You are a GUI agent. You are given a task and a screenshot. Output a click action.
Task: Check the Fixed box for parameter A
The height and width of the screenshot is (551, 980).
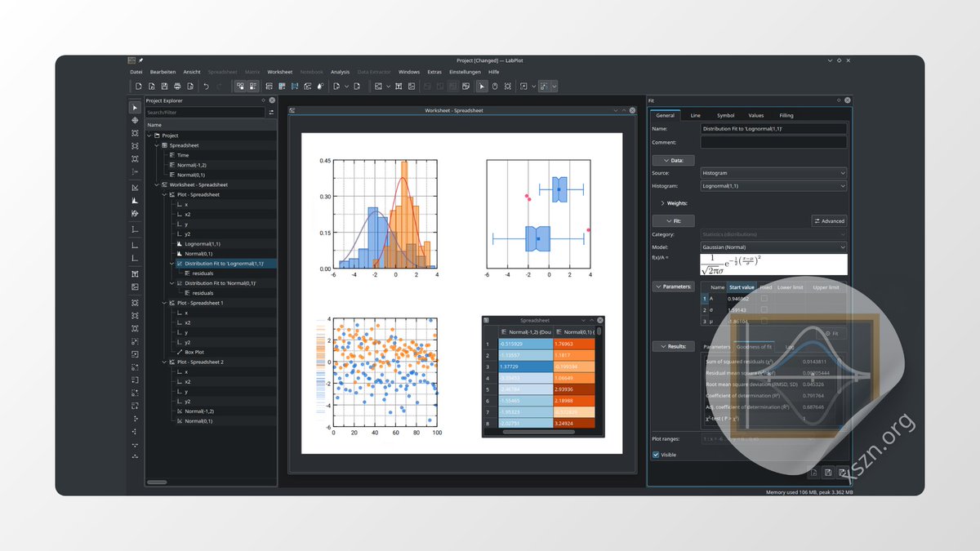pyautogui.click(x=764, y=299)
